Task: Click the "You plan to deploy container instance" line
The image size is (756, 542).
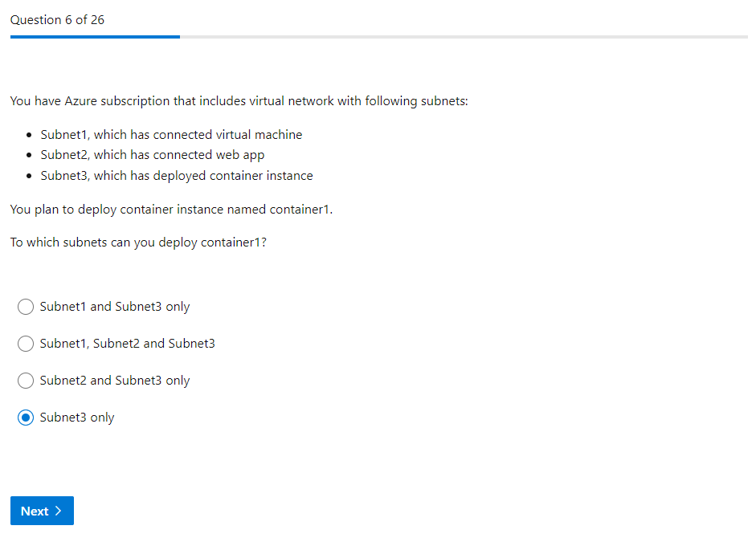Action: pyautogui.click(x=171, y=210)
